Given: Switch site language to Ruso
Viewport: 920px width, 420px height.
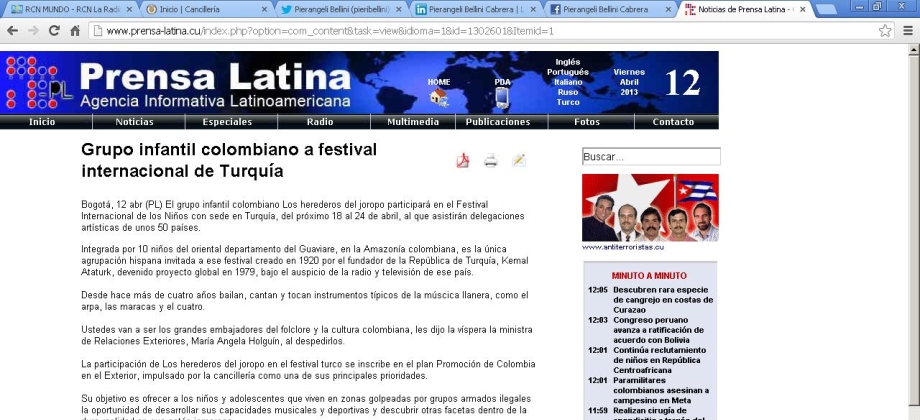Looking at the screenshot, I should pyautogui.click(x=567, y=92).
